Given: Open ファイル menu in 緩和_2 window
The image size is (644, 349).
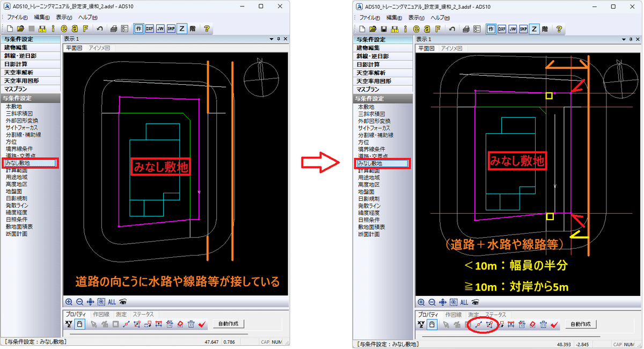Looking at the screenshot, I should point(18,17).
